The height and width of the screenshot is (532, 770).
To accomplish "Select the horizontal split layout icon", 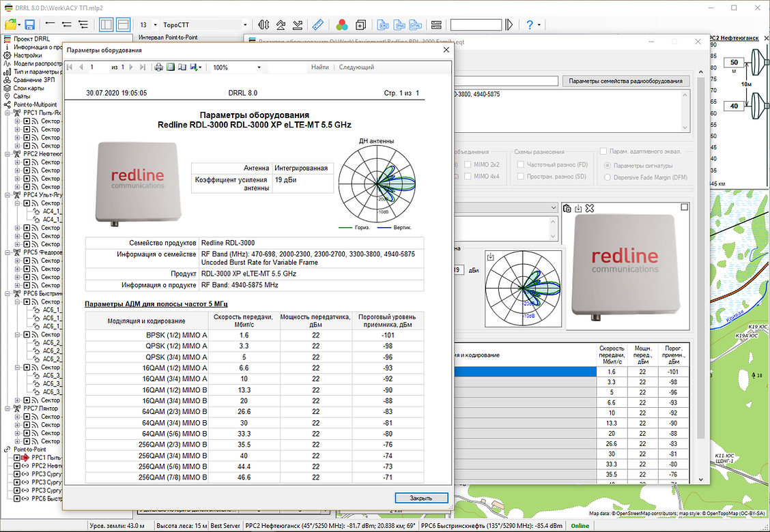I will click(124, 25).
